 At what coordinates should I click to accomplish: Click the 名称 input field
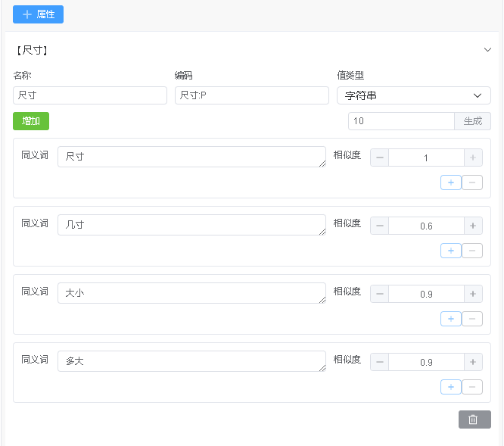tap(90, 95)
